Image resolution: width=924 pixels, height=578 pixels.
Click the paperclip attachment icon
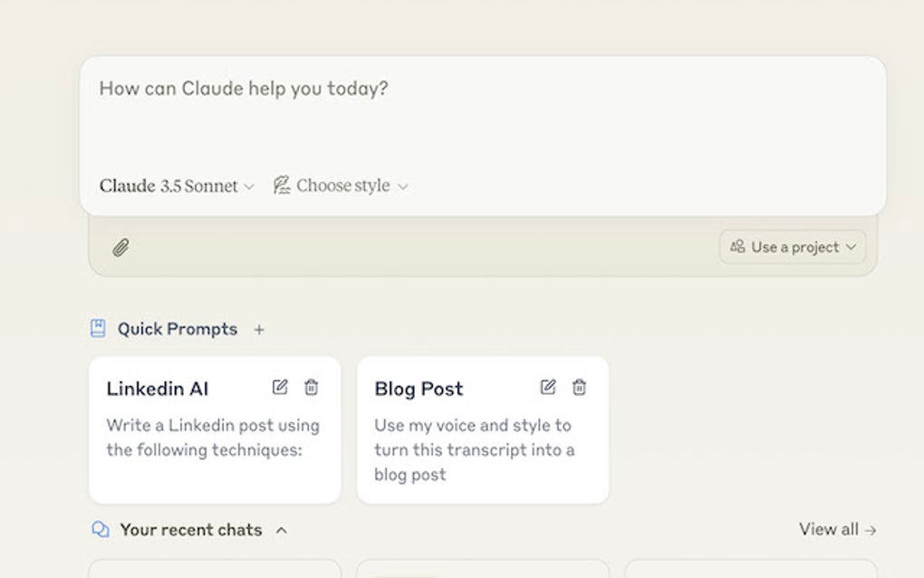pos(119,246)
